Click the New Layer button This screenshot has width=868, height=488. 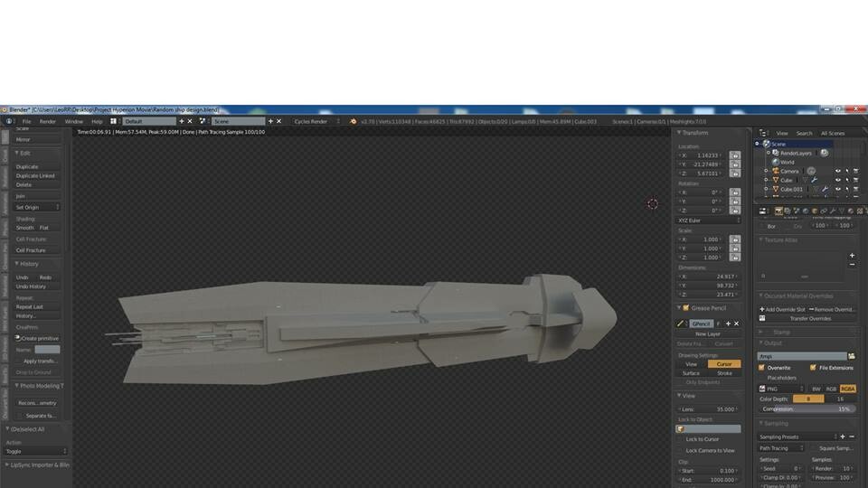click(708, 334)
